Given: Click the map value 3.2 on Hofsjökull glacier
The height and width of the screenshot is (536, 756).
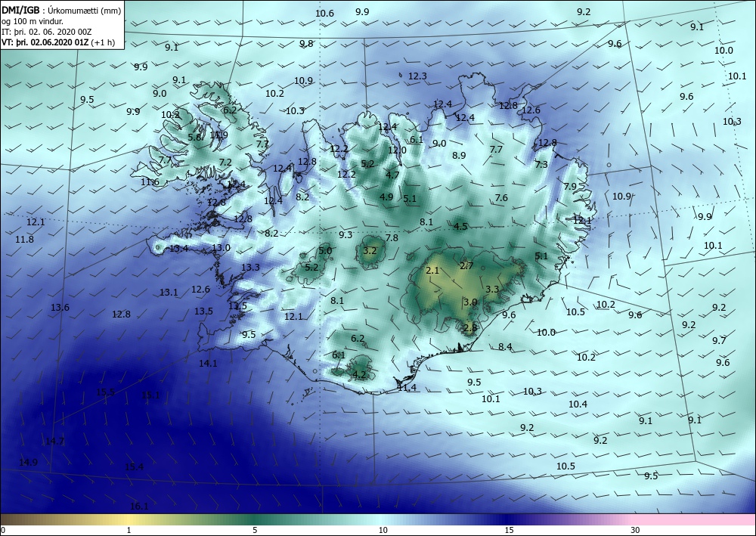Looking at the screenshot, I should click(x=370, y=251).
